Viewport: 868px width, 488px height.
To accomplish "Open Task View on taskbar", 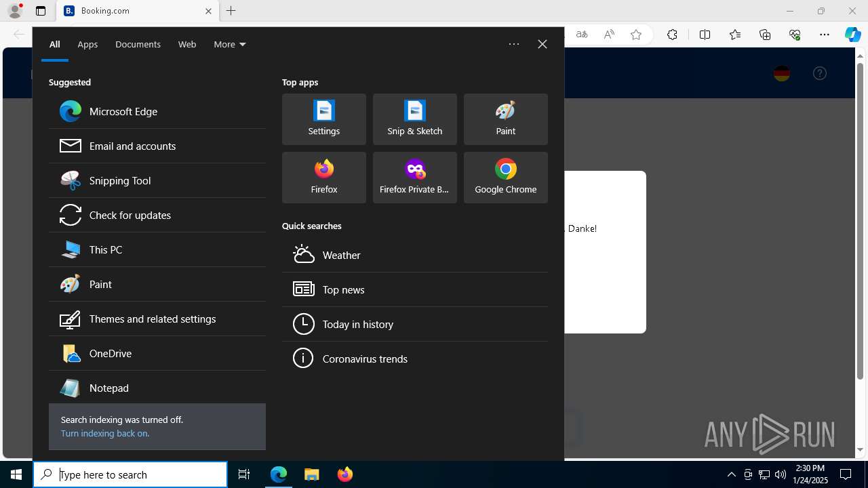I will (244, 474).
